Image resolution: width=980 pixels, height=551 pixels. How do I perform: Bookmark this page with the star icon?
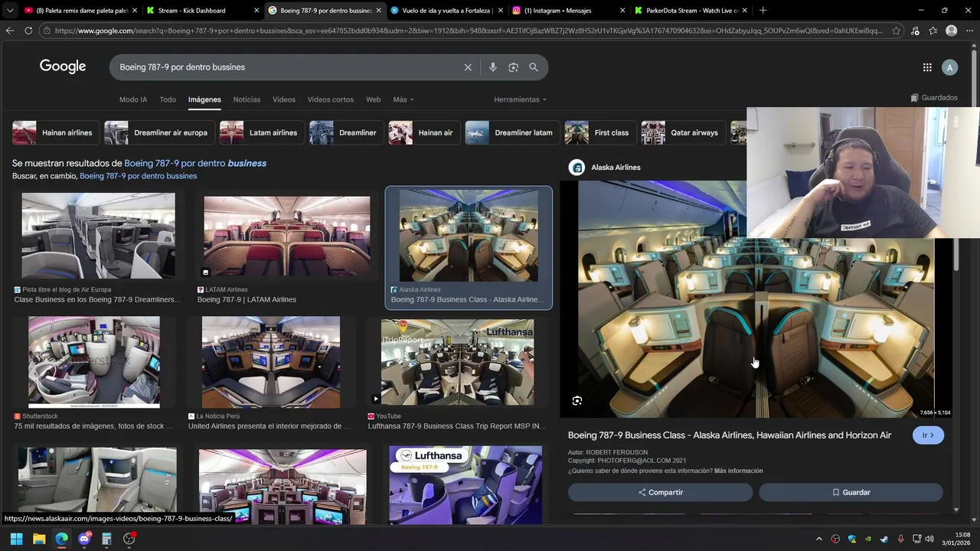(897, 31)
